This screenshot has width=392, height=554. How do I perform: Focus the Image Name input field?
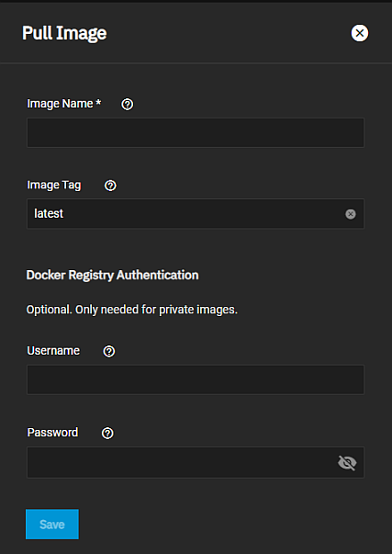(196, 133)
